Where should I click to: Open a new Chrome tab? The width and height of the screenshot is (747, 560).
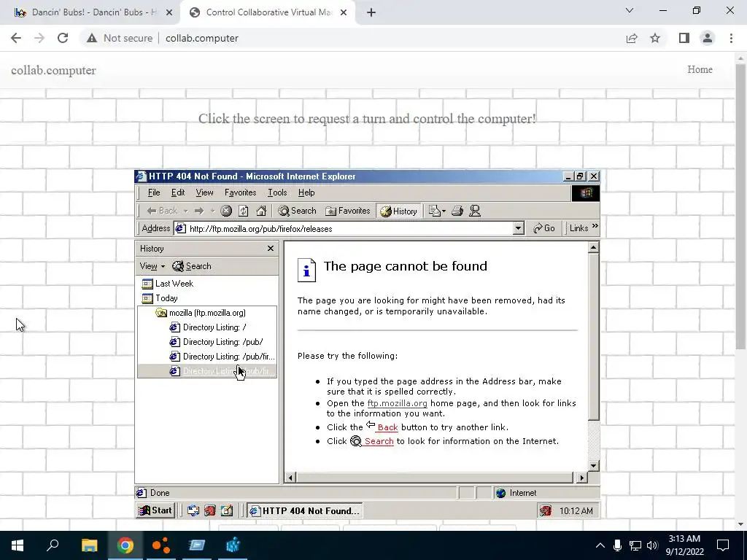371,13
